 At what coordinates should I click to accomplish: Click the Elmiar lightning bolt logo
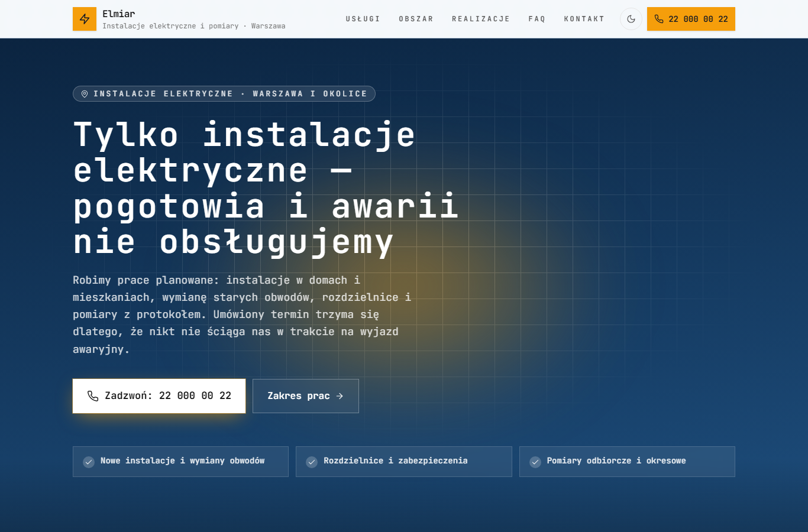coord(85,19)
